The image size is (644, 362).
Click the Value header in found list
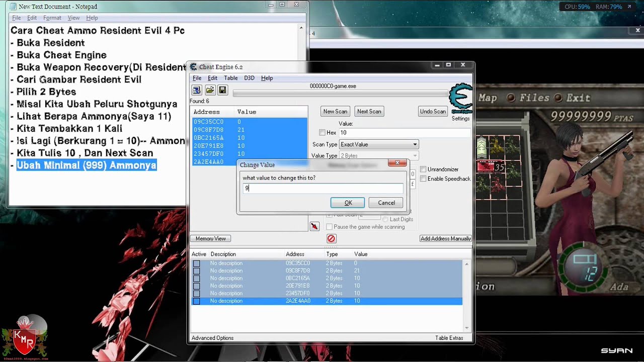tap(247, 112)
